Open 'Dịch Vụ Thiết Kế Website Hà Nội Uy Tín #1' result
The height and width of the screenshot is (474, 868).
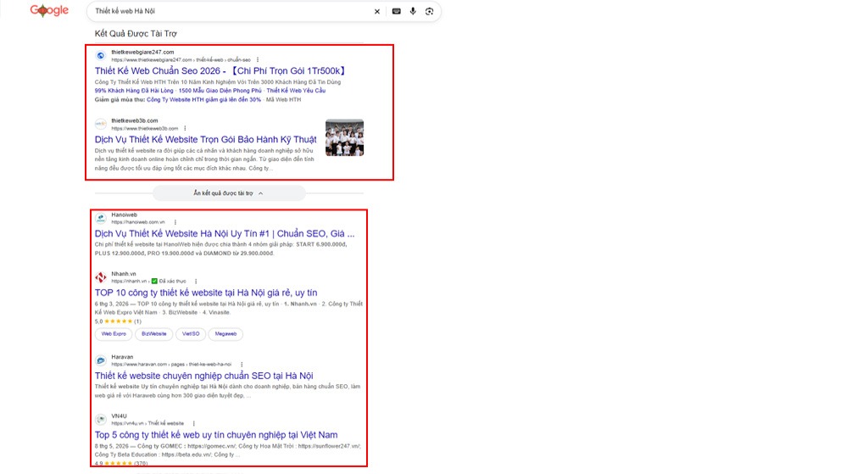[x=225, y=234]
